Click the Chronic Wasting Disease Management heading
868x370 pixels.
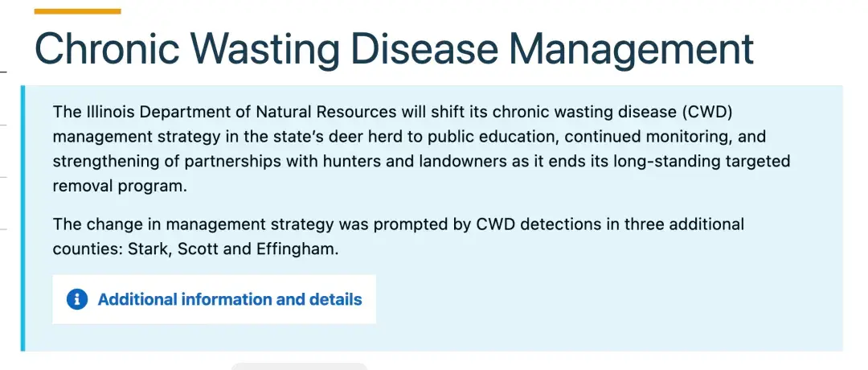pyautogui.click(x=394, y=49)
